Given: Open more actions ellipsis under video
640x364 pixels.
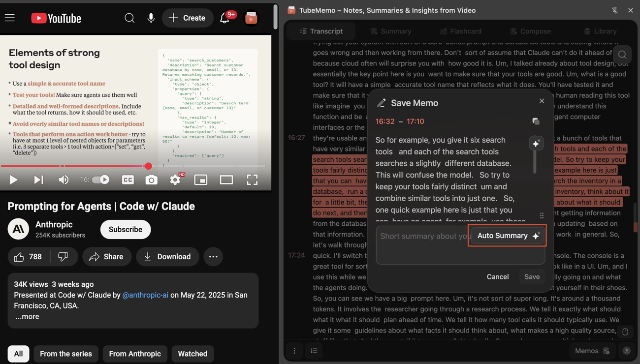Looking at the screenshot, I should [213, 257].
